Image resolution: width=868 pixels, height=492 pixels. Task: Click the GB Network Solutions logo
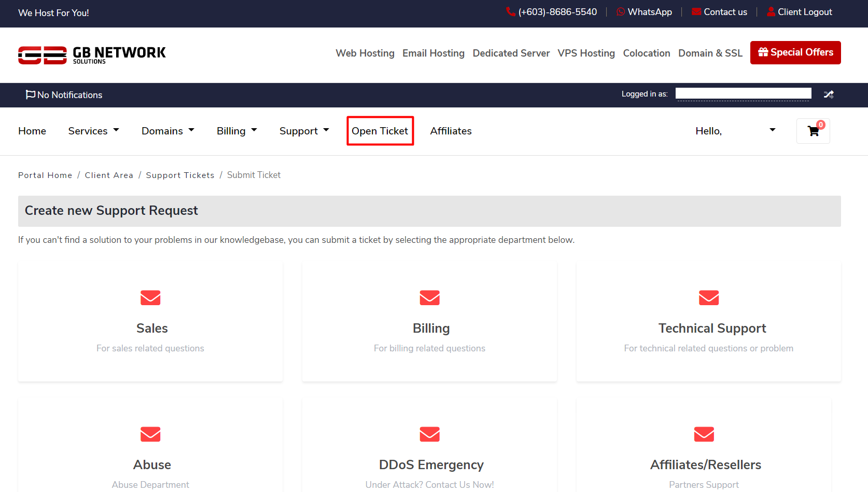[x=92, y=54]
